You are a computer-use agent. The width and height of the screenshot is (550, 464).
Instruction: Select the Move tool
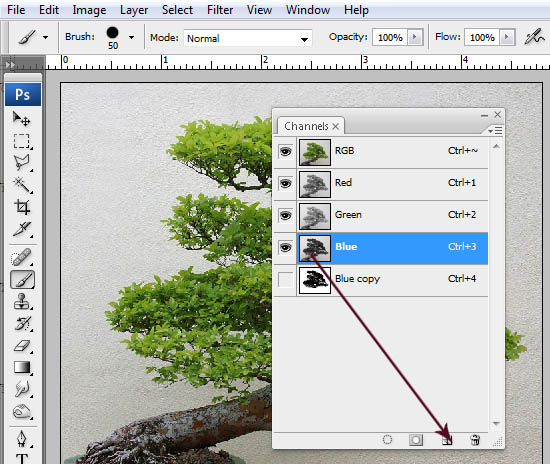(22, 119)
